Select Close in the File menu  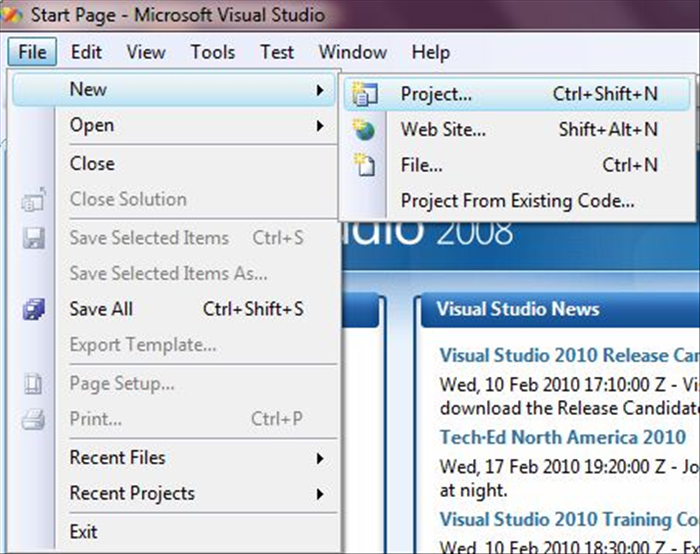(x=174, y=164)
